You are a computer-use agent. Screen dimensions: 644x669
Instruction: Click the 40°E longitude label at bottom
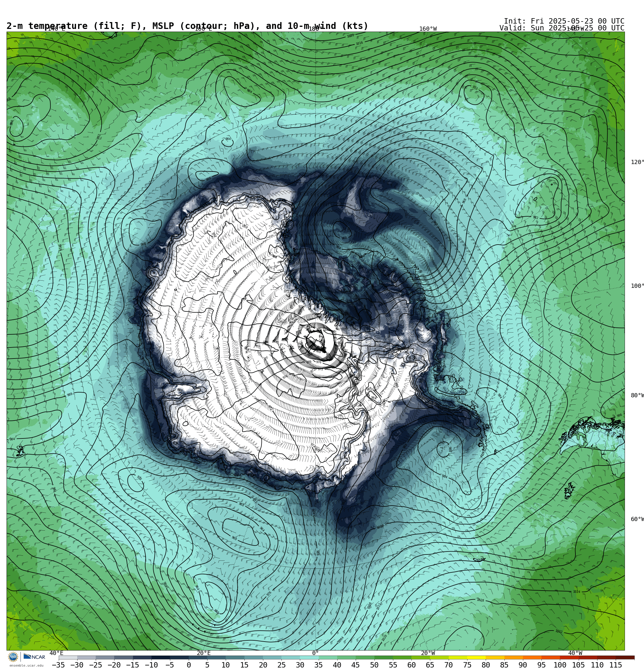pos(56,653)
